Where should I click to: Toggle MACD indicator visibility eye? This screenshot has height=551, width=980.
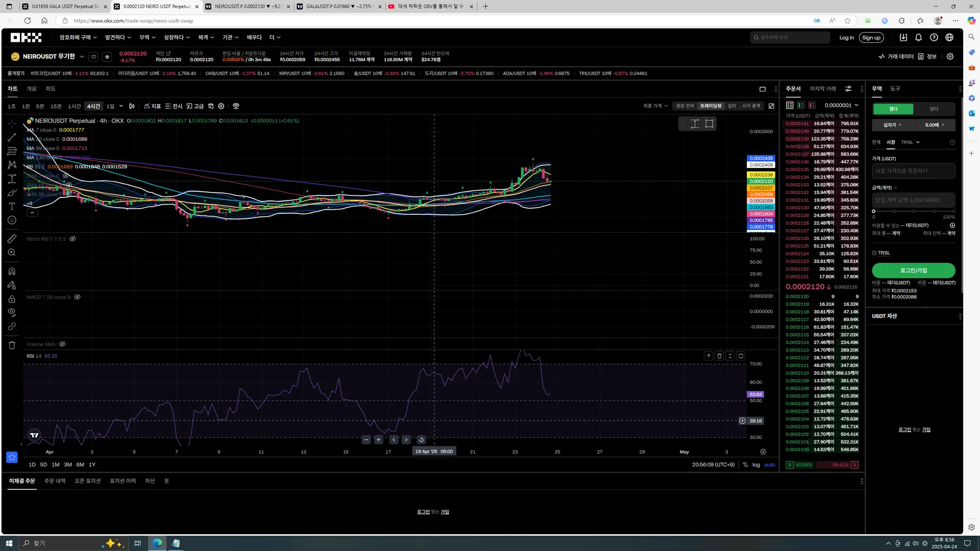[78, 297]
